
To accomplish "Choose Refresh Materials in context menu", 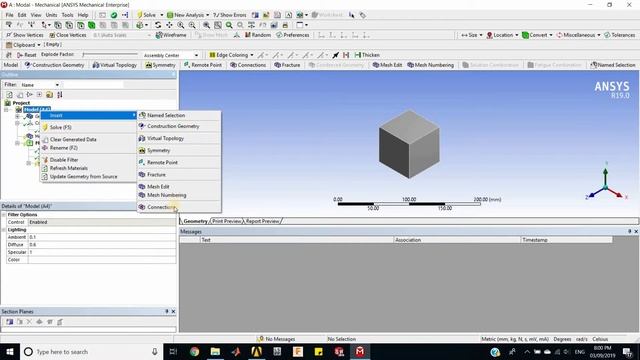I will (x=88, y=168).
